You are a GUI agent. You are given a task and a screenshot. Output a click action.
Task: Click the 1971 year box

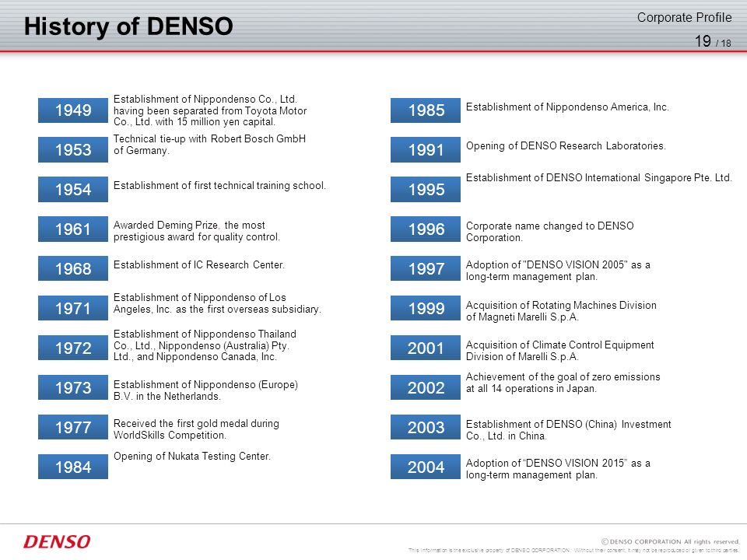(x=73, y=308)
